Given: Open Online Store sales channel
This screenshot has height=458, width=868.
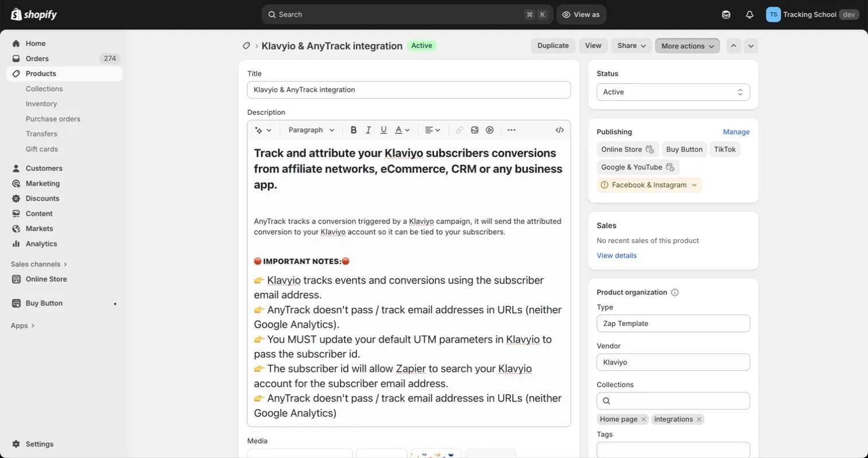Looking at the screenshot, I should 65,279.
